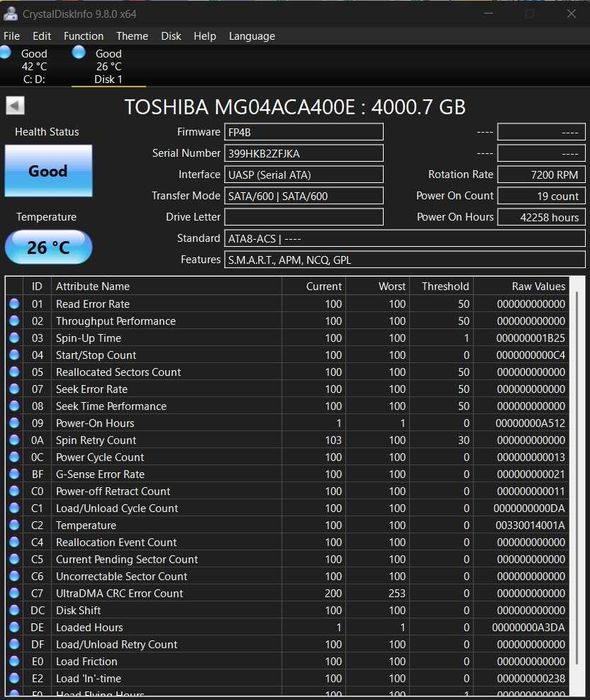Open the Theme menu

[132, 36]
